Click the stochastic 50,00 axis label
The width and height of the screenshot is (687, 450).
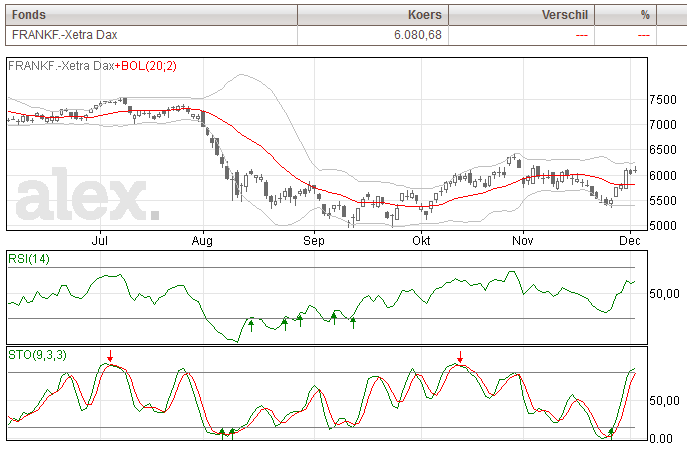pyautogui.click(x=664, y=400)
